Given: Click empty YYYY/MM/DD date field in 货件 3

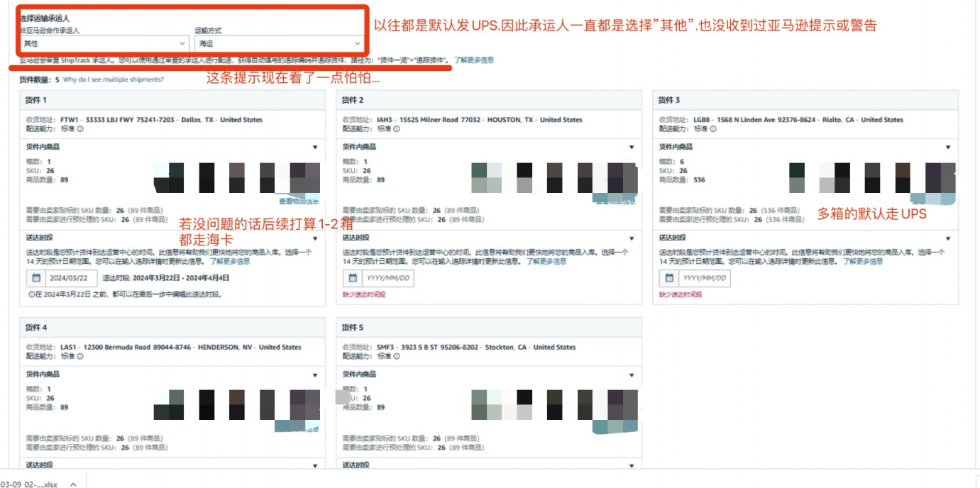Looking at the screenshot, I should (704, 278).
